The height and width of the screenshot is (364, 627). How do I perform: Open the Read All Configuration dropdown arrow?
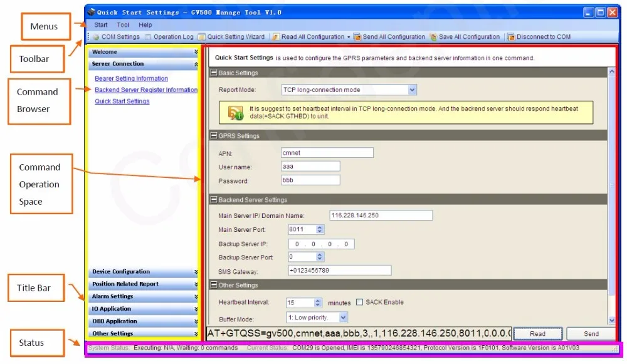(x=348, y=37)
